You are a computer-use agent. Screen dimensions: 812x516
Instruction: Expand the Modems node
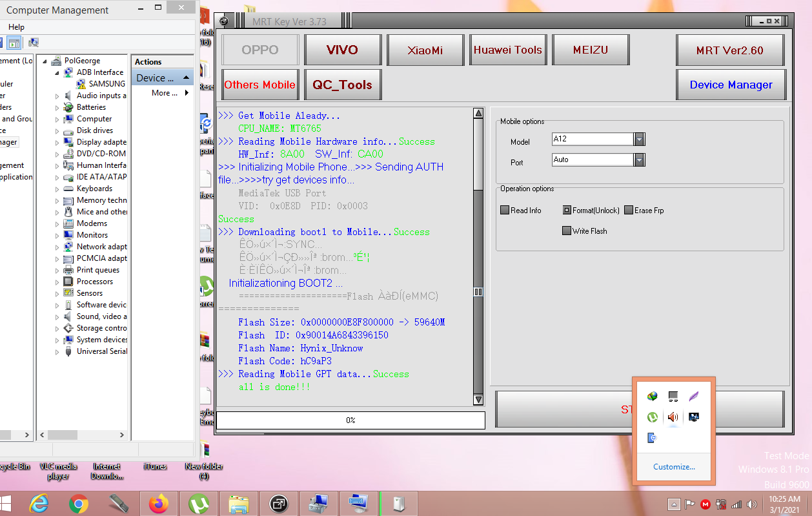point(57,224)
